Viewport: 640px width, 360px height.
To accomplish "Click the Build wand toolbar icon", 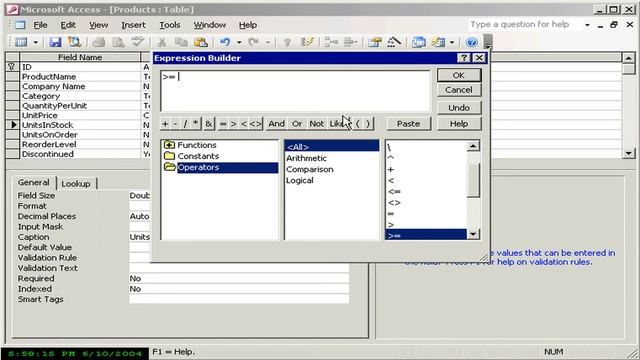I will click(394, 42).
